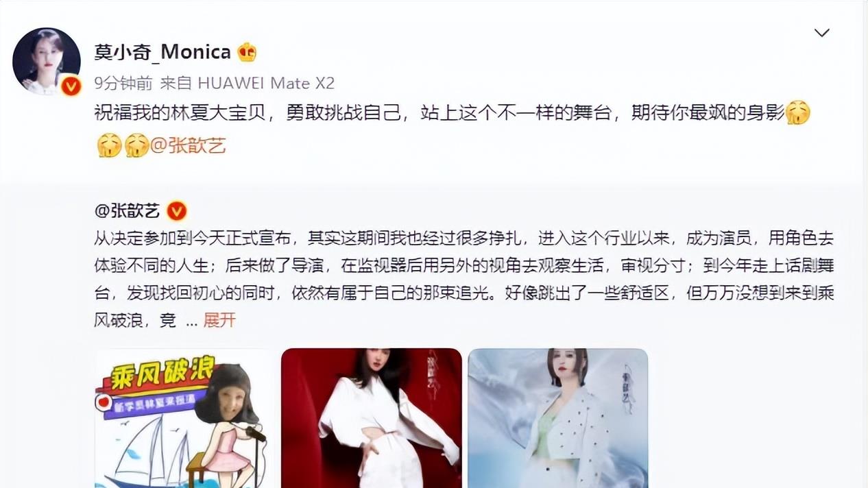Click the poster's profile avatar
The height and width of the screenshot is (488, 868).
(47, 61)
